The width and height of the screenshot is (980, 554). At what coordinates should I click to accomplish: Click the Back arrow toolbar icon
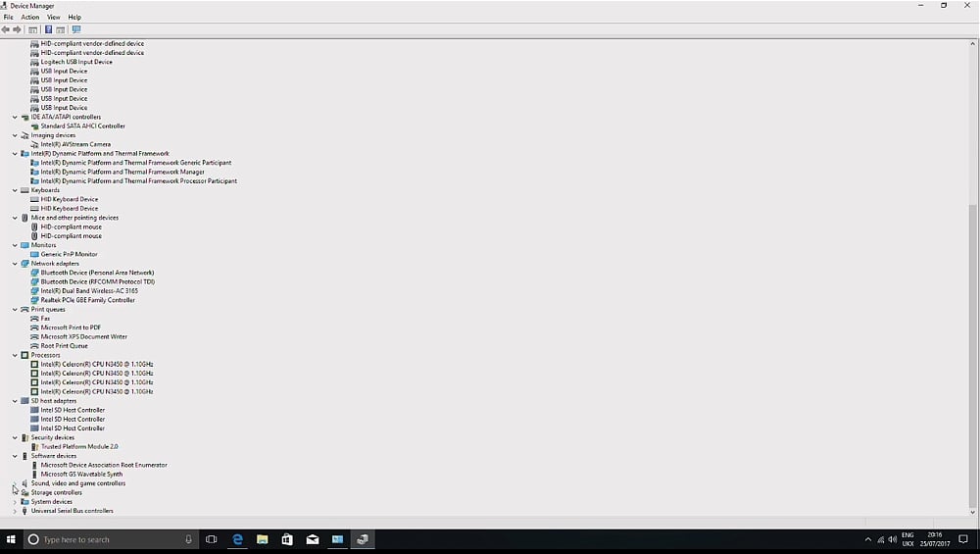click(x=6, y=29)
